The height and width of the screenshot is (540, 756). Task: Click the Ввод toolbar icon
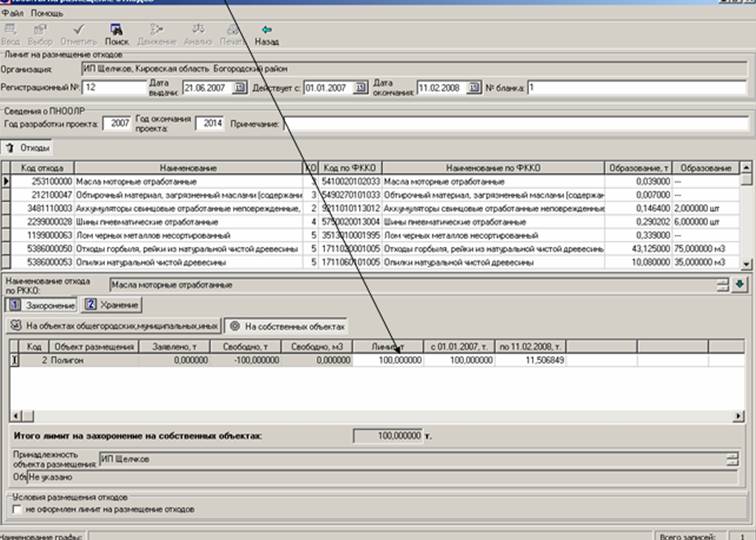pyautogui.click(x=11, y=31)
